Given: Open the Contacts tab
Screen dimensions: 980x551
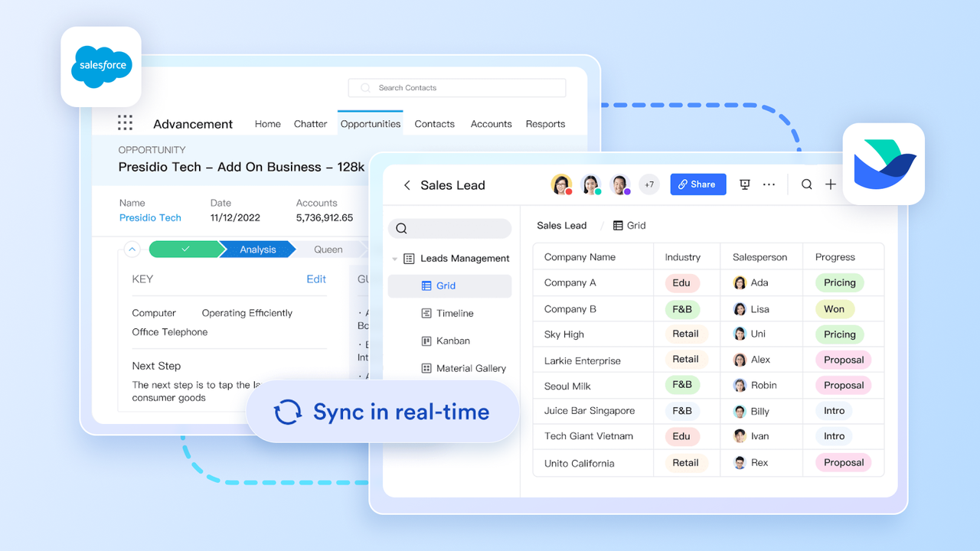Looking at the screenshot, I should point(434,124).
